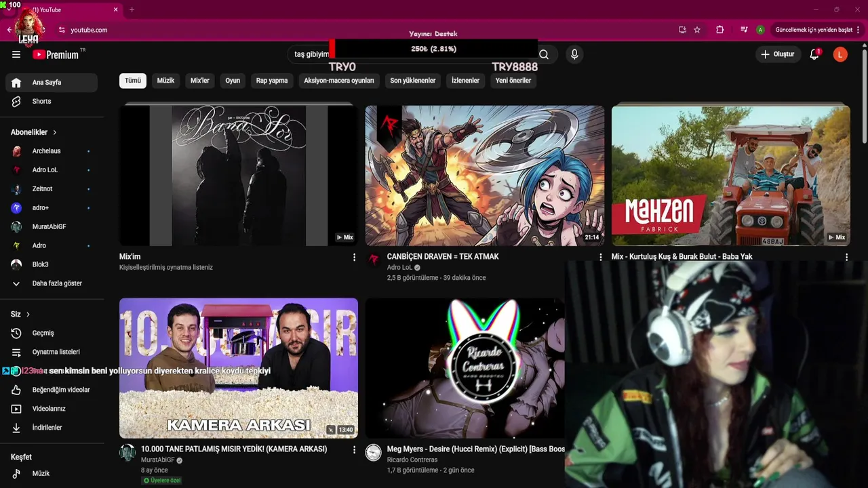Open the browser extensions puzzle icon

coord(720,30)
